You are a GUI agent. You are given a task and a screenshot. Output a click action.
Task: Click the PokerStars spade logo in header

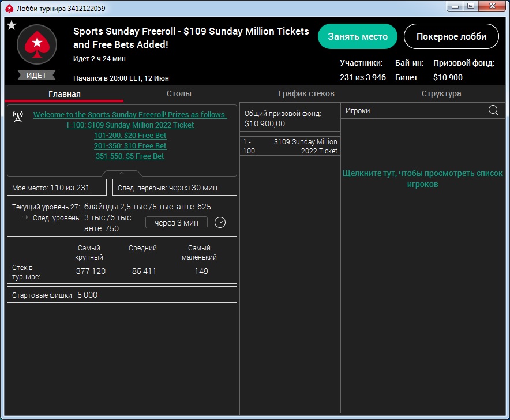click(37, 44)
